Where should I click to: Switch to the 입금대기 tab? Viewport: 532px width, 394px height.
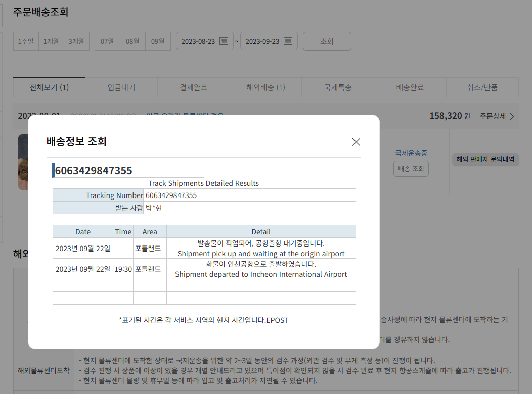point(121,87)
